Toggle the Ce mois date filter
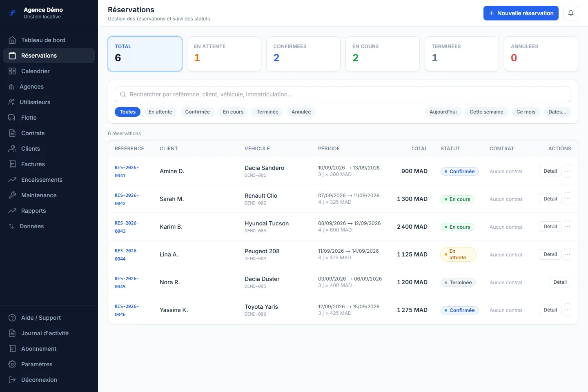This screenshot has width=588, height=392. tap(526, 112)
